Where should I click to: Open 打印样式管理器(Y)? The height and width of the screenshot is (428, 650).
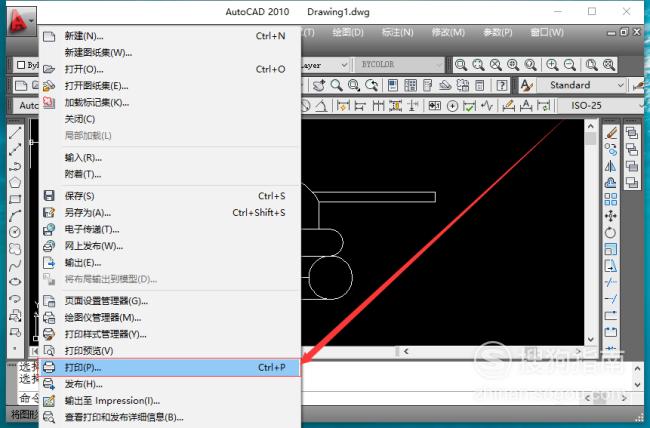coord(170,334)
